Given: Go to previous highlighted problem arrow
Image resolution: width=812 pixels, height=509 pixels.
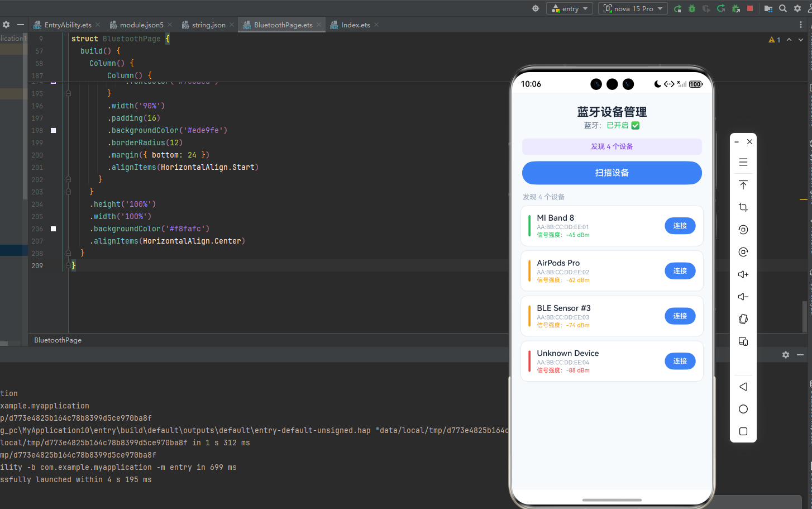Looking at the screenshot, I should coord(789,40).
